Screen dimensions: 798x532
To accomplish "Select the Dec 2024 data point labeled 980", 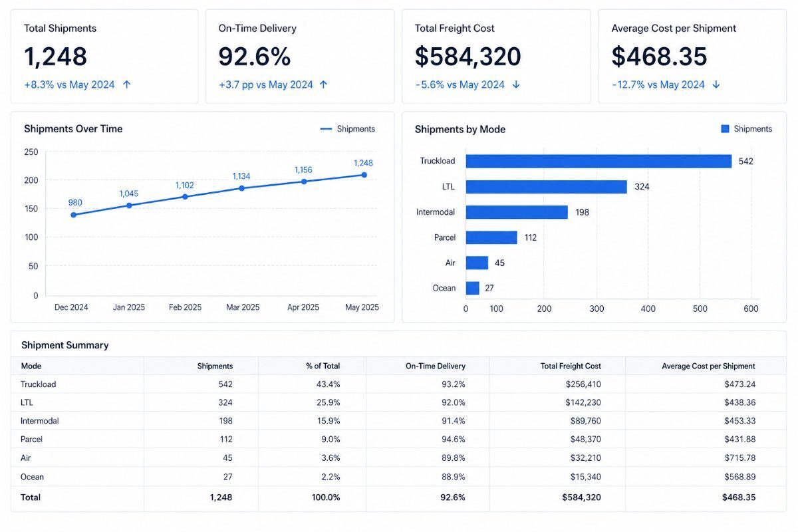I will pos(73,215).
